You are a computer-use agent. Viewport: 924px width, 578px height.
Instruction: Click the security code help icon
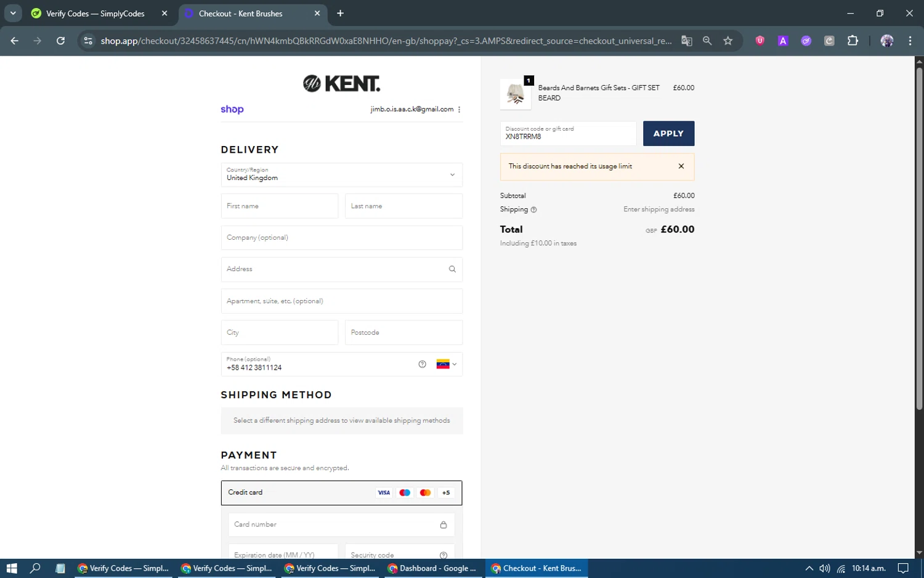click(444, 555)
